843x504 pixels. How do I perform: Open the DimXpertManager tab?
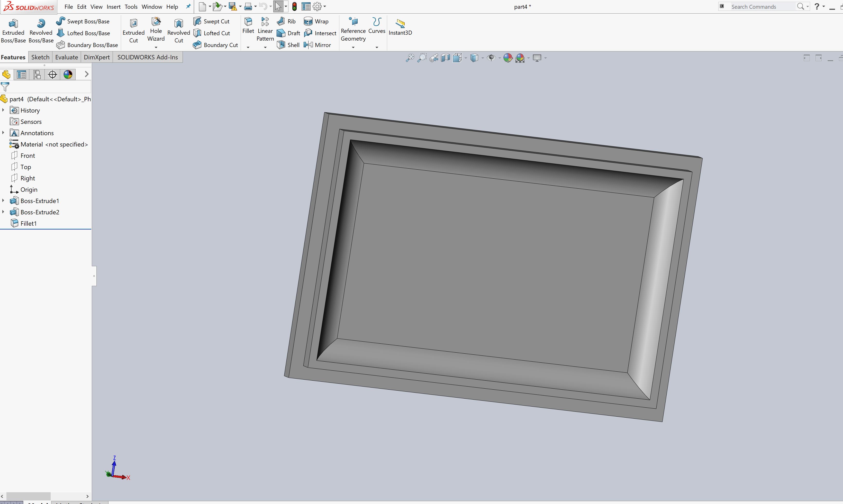pos(52,74)
